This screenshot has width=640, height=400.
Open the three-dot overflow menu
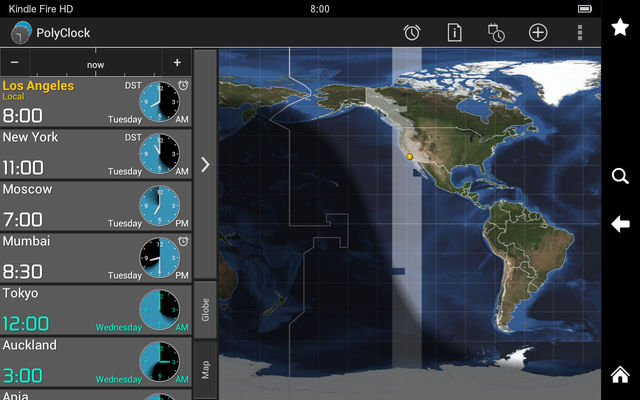coord(580,33)
